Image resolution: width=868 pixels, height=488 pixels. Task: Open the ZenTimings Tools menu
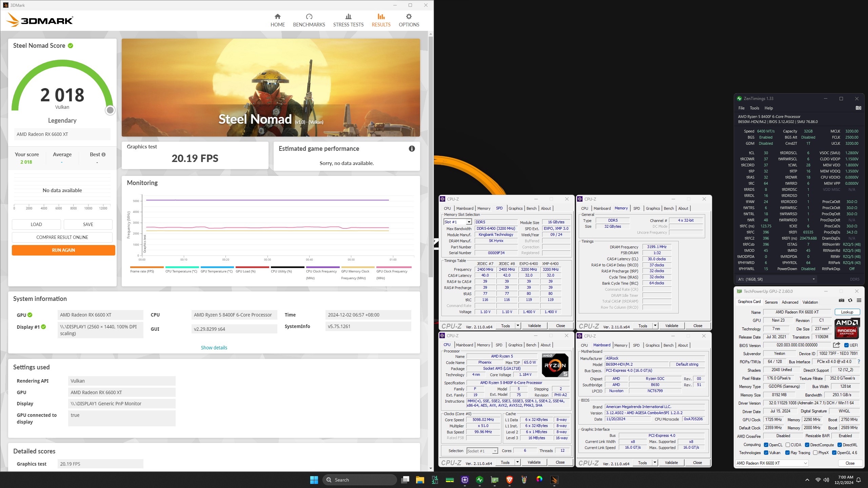754,108
